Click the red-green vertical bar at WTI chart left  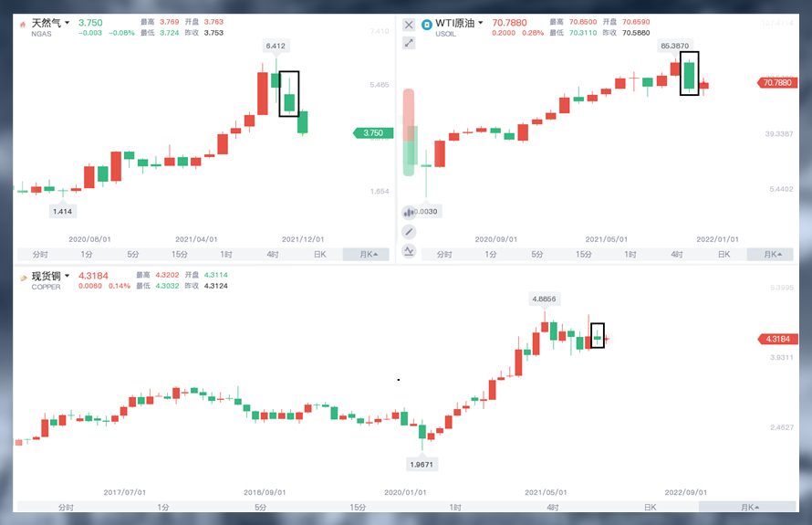409,132
